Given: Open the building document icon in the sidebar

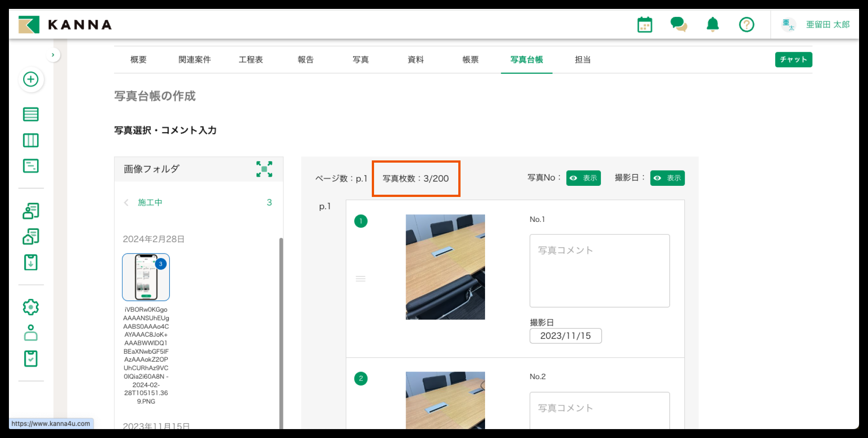Looking at the screenshot, I should (x=31, y=237).
